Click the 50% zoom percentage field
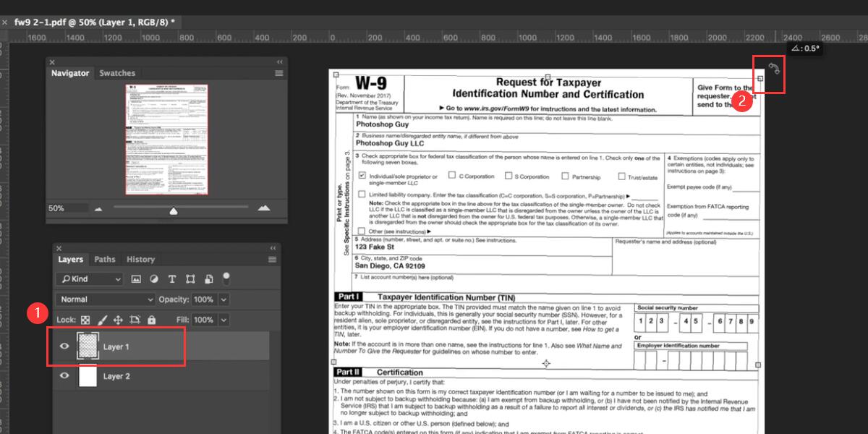Screen dimensions: 868x434 [69, 208]
